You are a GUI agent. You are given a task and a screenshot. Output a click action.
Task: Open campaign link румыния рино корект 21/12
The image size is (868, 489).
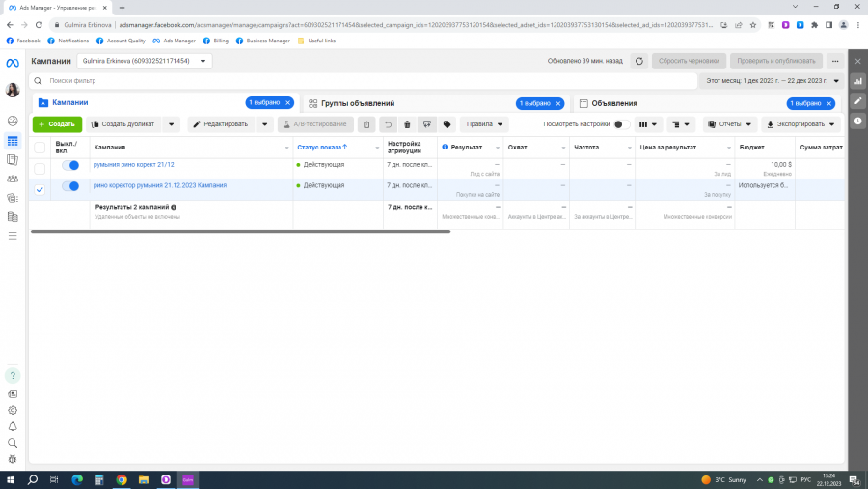click(133, 165)
